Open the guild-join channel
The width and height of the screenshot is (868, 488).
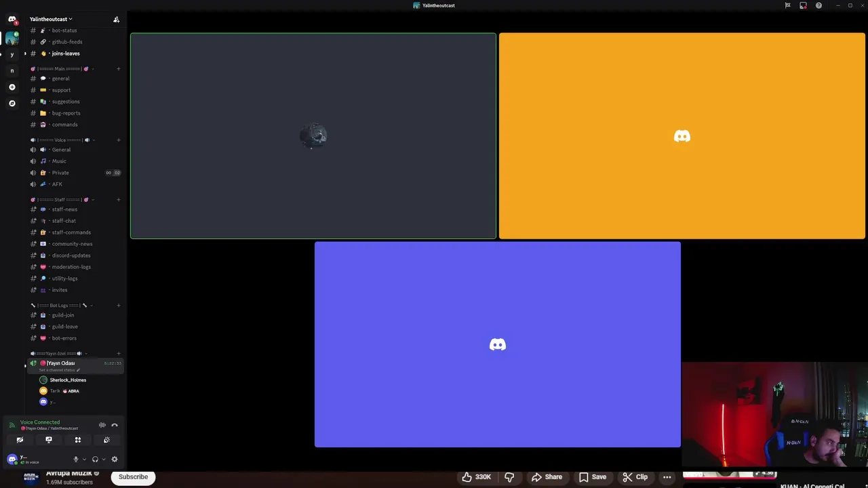(76, 315)
